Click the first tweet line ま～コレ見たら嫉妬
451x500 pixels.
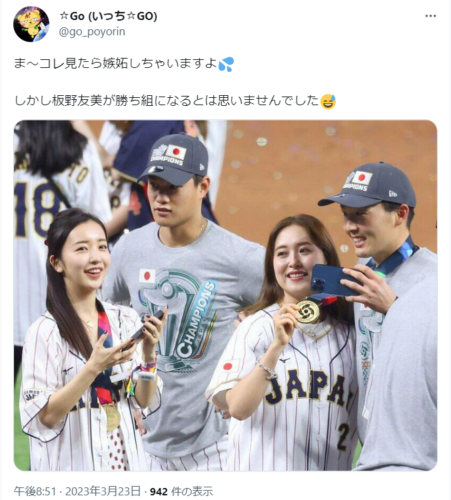115,63
